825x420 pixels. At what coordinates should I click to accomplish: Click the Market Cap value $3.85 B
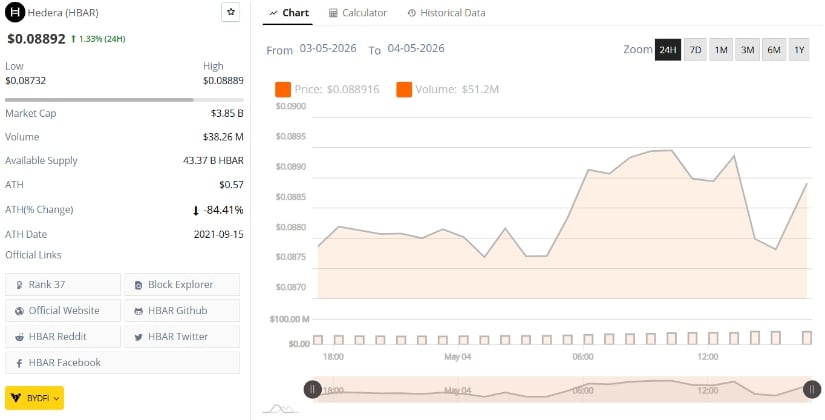pyautogui.click(x=227, y=114)
